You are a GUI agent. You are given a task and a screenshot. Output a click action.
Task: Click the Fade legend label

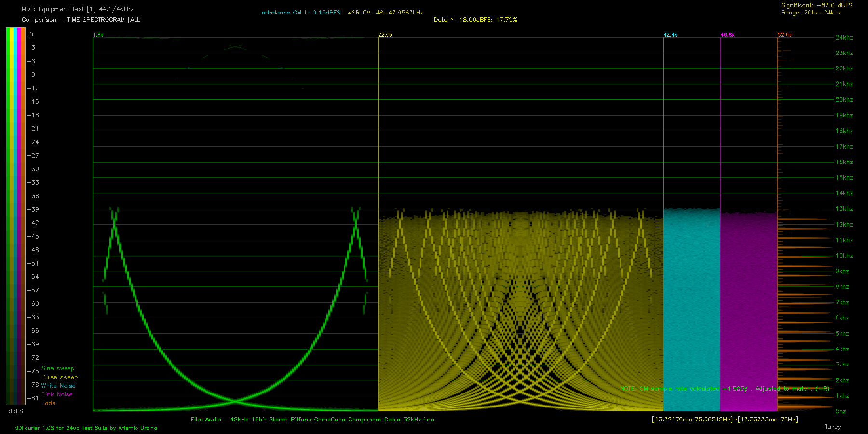coord(48,403)
